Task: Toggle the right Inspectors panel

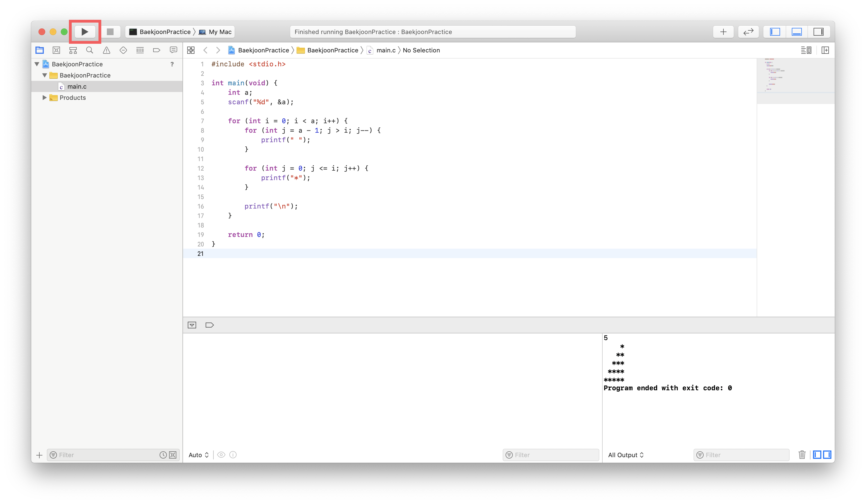Action: point(818,32)
